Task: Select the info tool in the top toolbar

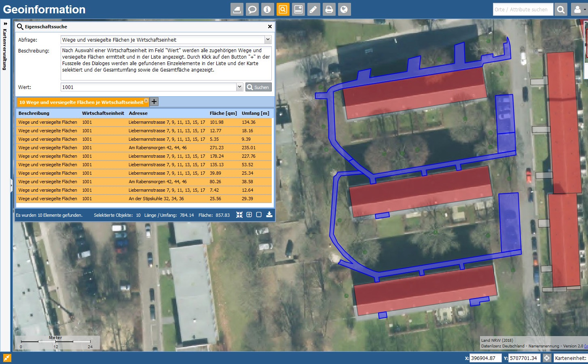Action: click(x=268, y=9)
